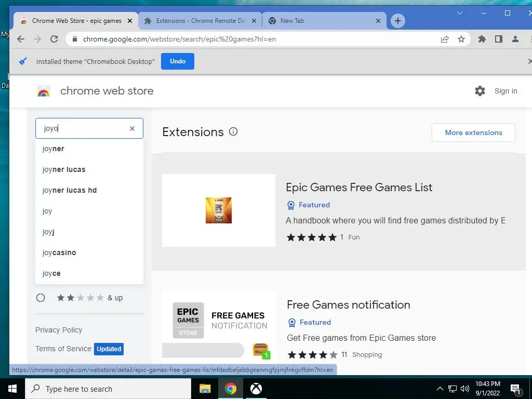Switch to the New Tab tab

click(324, 21)
